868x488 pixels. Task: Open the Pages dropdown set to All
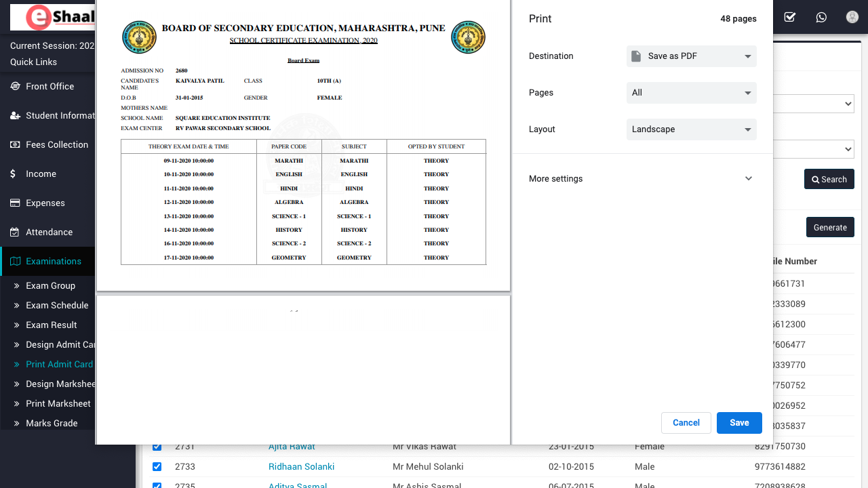691,93
